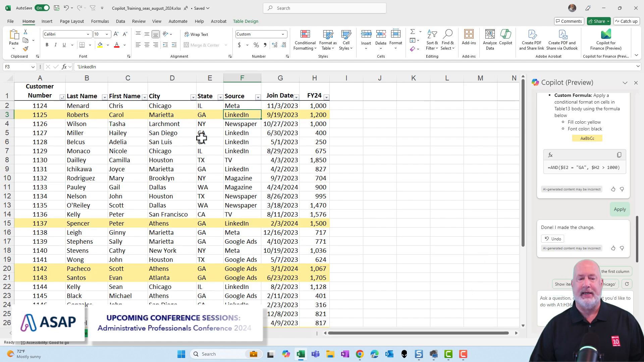Open the Formulas menu
This screenshot has width=644, height=362.
pyautogui.click(x=100, y=21)
